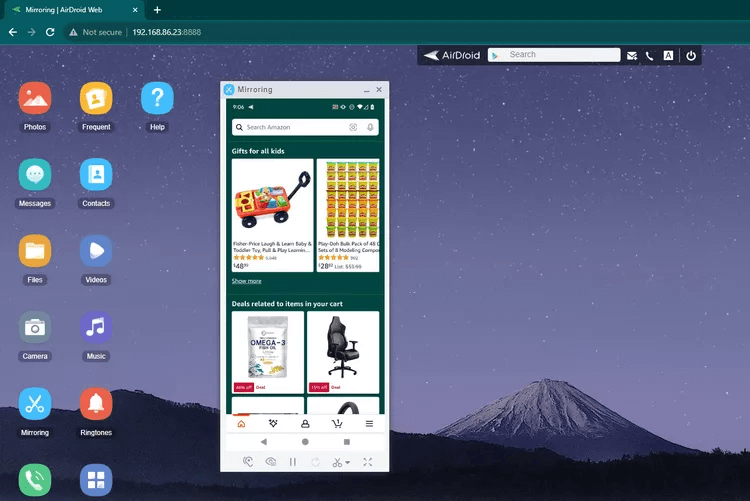Open the Omega-3 fish oil deal

tap(268, 352)
